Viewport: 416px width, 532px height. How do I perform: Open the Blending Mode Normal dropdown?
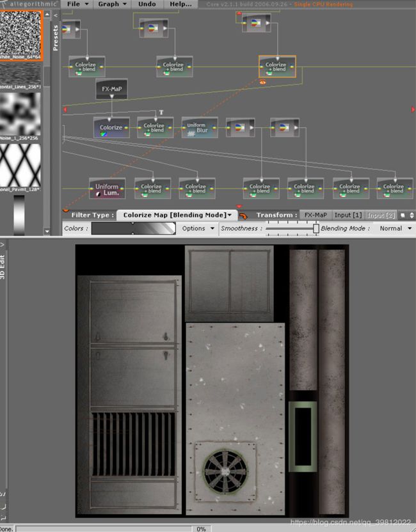click(396, 228)
